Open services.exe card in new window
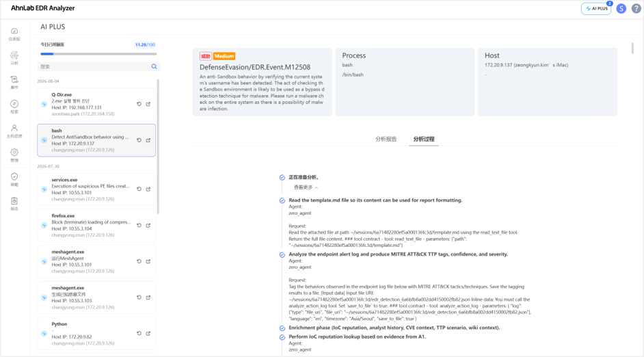This screenshot has height=357, width=644. point(148,189)
